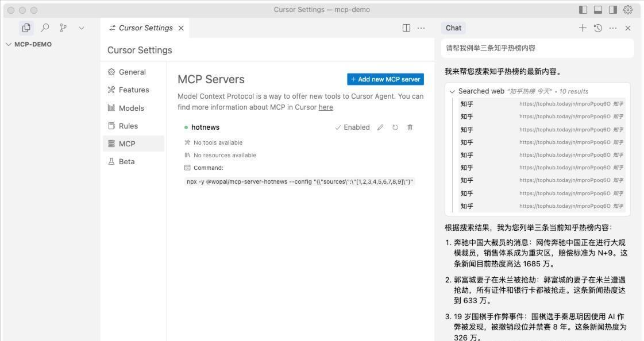Click 'No resources available' text
The image size is (644, 341).
point(225,155)
